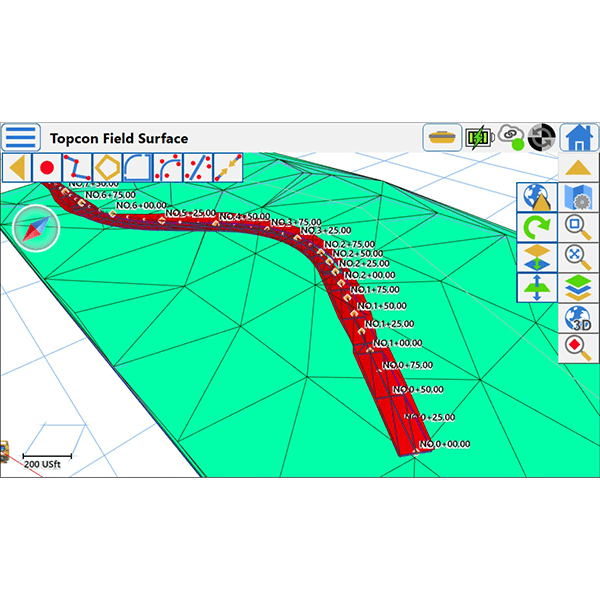This screenshot has width=600, height=600.
Task: Select station label NO.6+00.00
Action: coord(141,205)
